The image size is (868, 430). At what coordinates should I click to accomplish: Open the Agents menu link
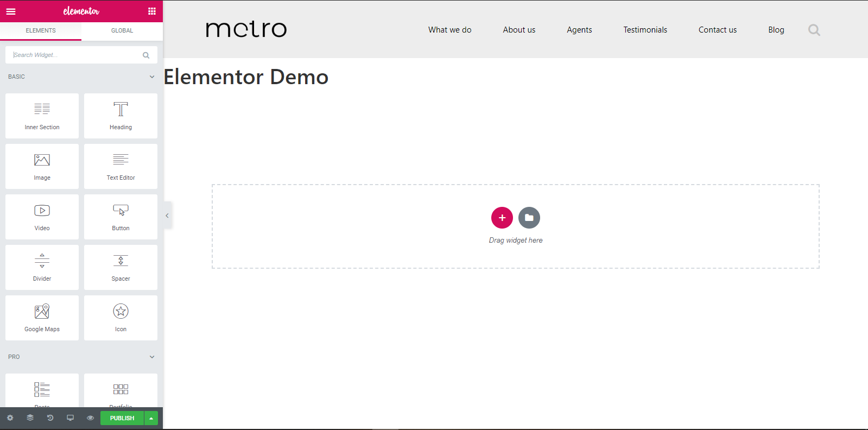click(579, 30)
